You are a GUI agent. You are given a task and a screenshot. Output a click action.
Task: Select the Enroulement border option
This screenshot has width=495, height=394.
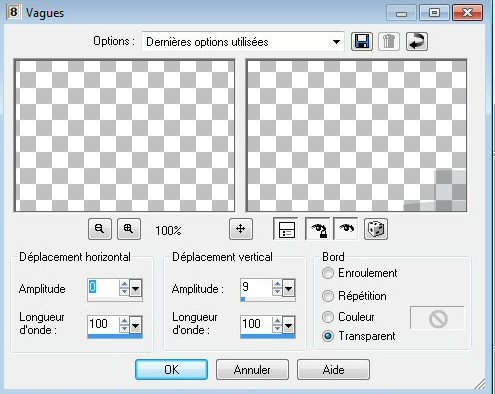359,273
